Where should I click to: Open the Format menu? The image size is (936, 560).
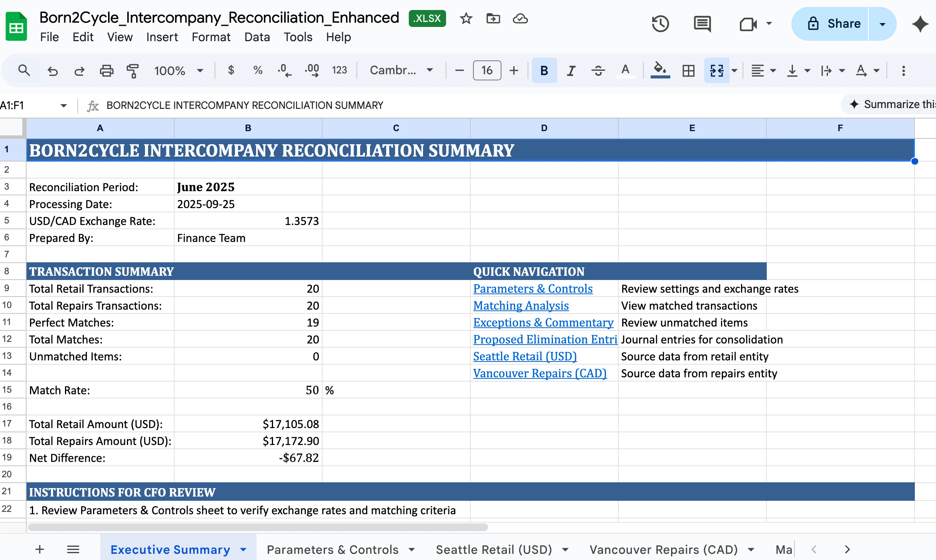coord(211,37)
